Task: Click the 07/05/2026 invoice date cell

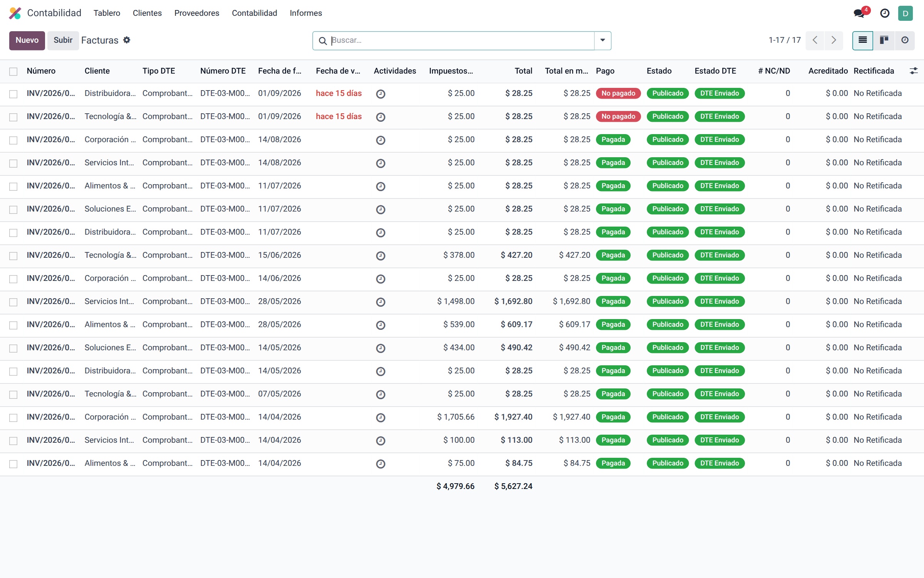Action: [280, 394]
